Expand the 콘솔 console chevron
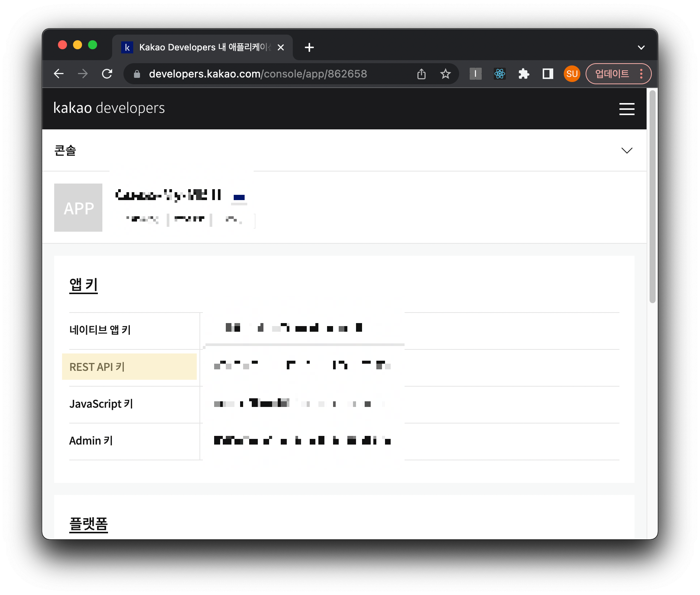The height and width of the screenshot is (595, 700). pyautogui.click(x=627, y=150)
